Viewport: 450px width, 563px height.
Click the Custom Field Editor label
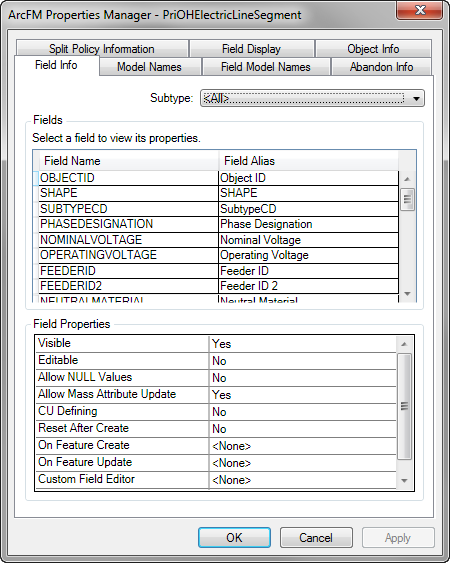point(87,479)
